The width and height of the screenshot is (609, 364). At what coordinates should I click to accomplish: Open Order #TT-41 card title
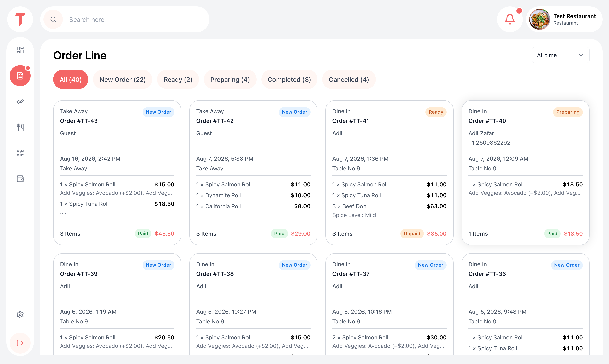tap(351, 121)
